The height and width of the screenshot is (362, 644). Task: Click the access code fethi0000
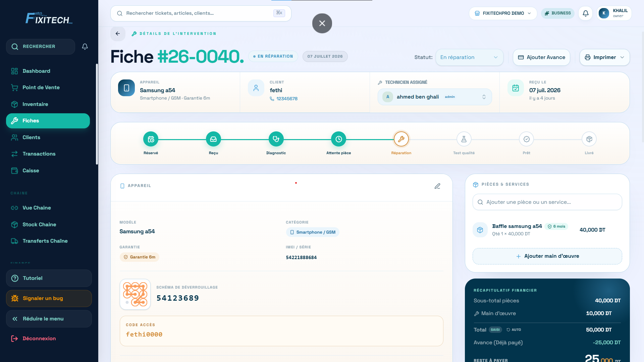(x=144, y=335)
